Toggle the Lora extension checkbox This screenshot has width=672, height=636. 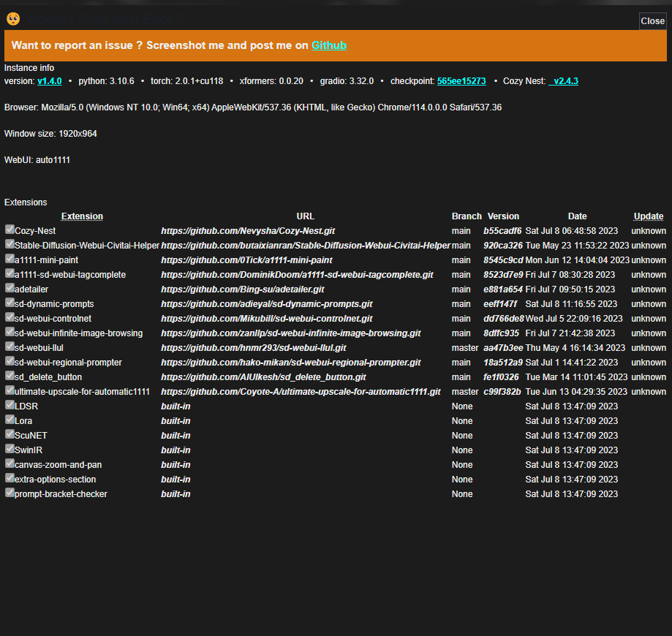10,419
